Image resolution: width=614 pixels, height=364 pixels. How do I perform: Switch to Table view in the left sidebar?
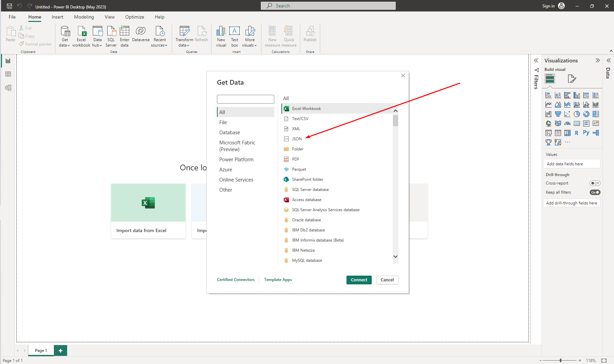point(8,74)
